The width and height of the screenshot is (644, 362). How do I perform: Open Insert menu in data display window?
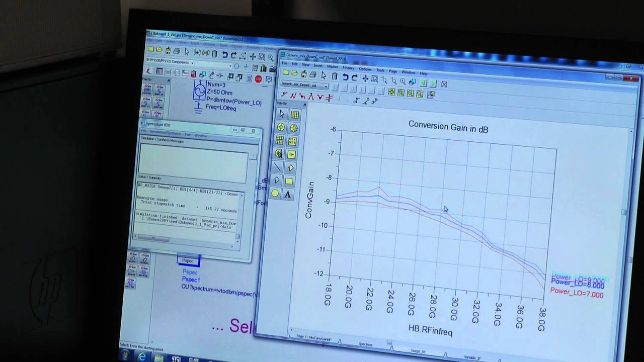[318, 65]
